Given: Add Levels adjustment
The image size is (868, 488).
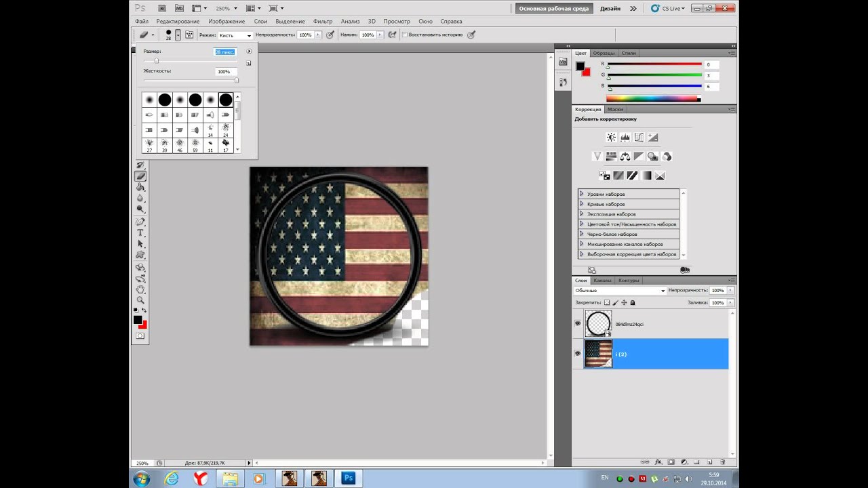Looking at the screenshot, I should click(625, 137).
